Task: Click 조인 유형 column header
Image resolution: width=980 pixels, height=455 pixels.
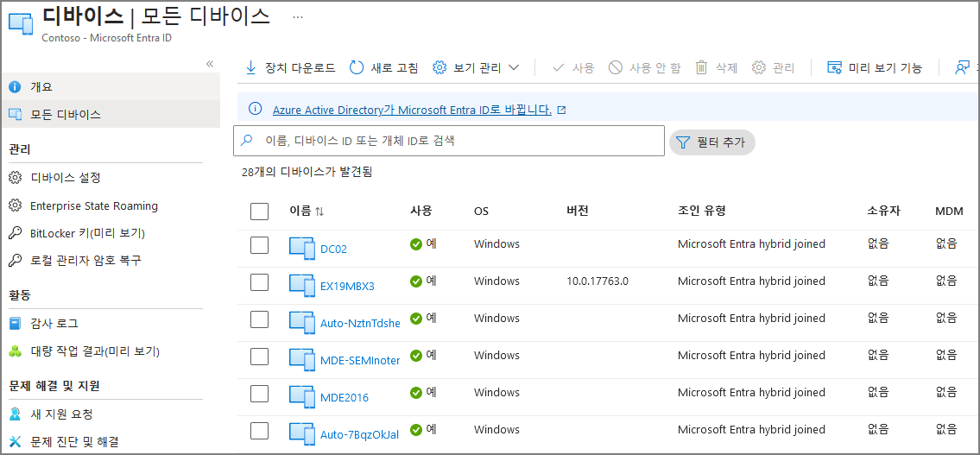Action: (x=701, y=212)
